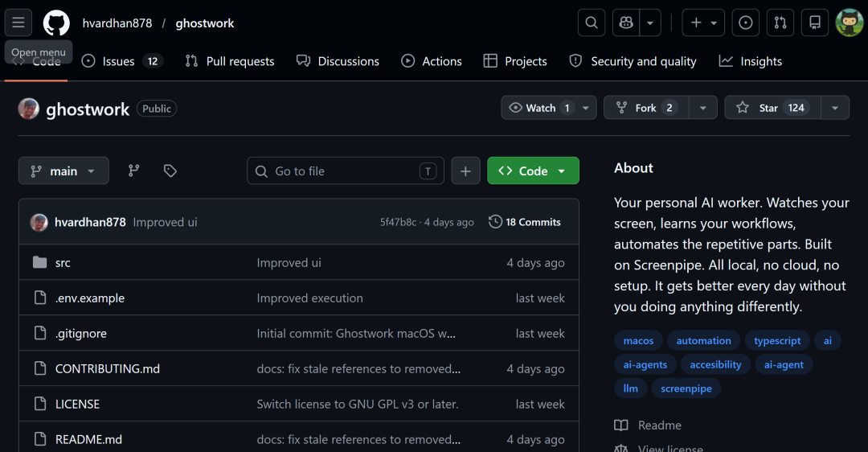
Task: Jump to the Readme link in About
Action: pos(659,425)
